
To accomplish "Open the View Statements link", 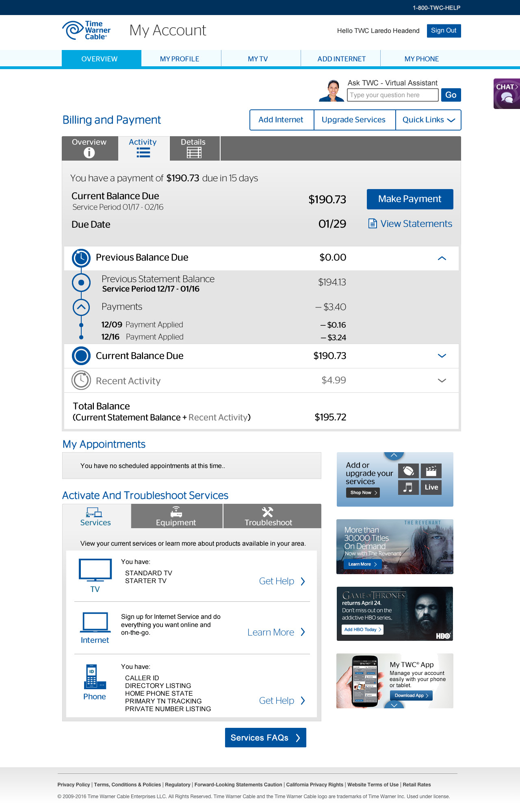I will pos(416,224).
